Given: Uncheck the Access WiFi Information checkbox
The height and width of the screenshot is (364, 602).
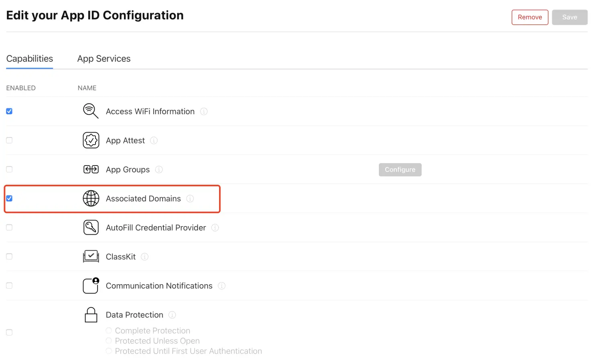Looking at the screenshot, I should coord(9,111).
